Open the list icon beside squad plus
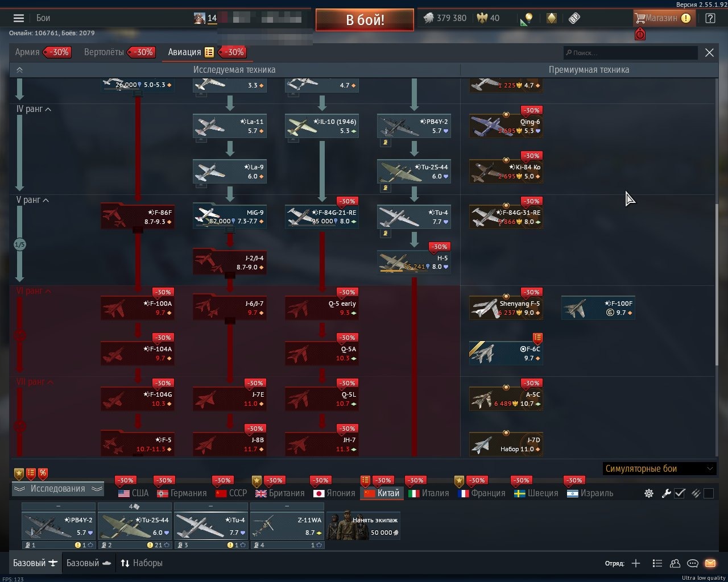Image resolution: width=728 pixels, height=582 pixels. point(657,563)
